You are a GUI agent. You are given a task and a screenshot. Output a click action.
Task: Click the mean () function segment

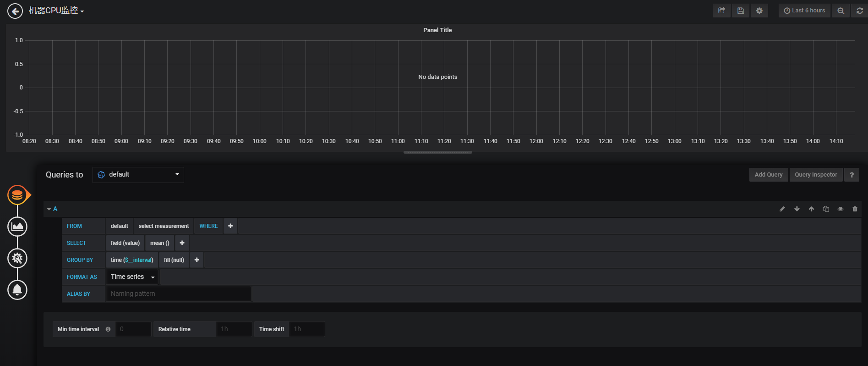click(159, 243)
